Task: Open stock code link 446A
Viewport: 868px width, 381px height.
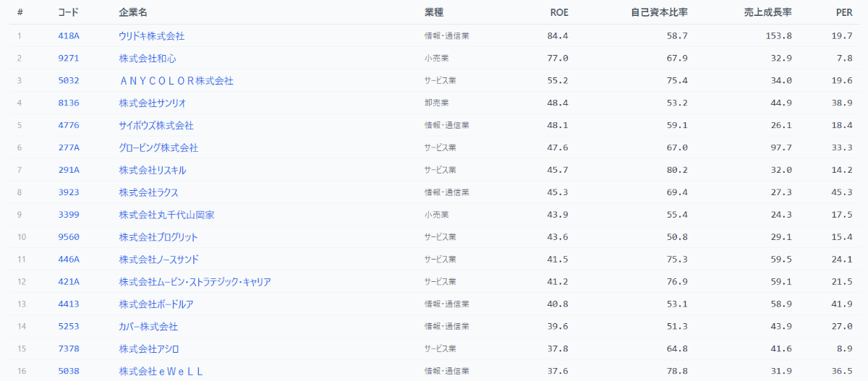Action: pos(69,260)
